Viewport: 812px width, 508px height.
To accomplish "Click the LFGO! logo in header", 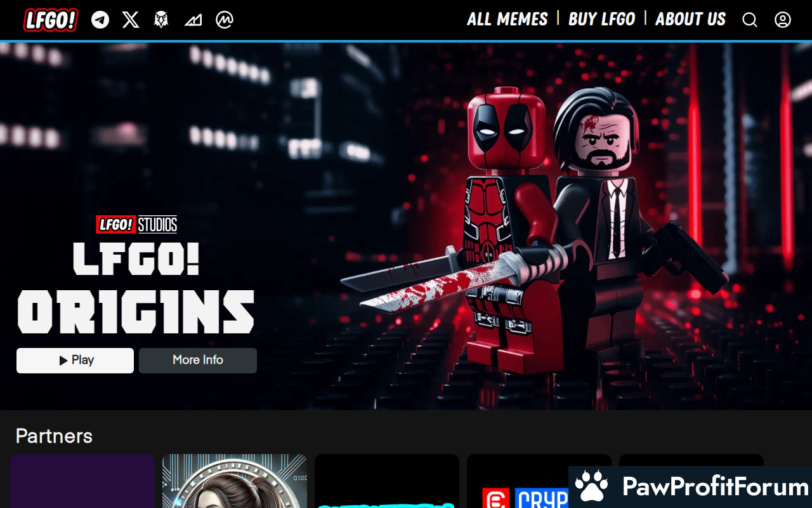I will click(51, 20).
